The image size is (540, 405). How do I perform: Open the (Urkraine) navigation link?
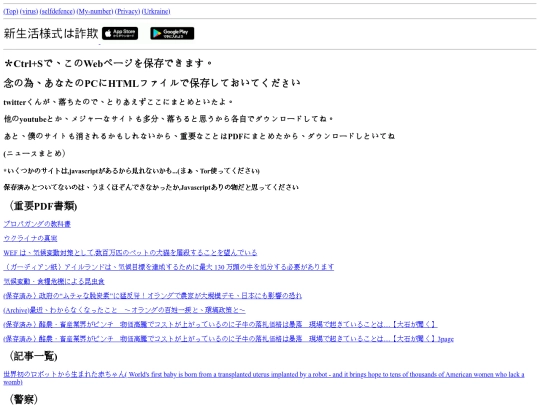click(x=156, y=11)
